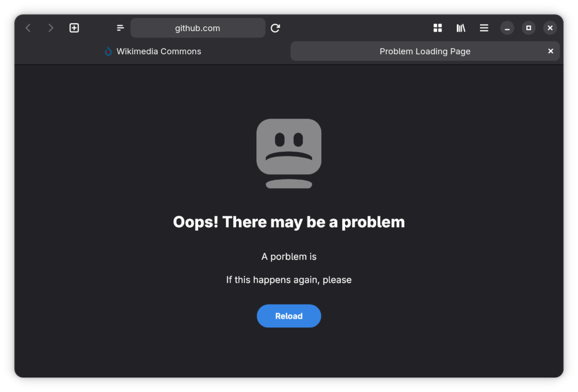
Task: Switch to the Wikimedia Commons tab
Action: (153, 51)
